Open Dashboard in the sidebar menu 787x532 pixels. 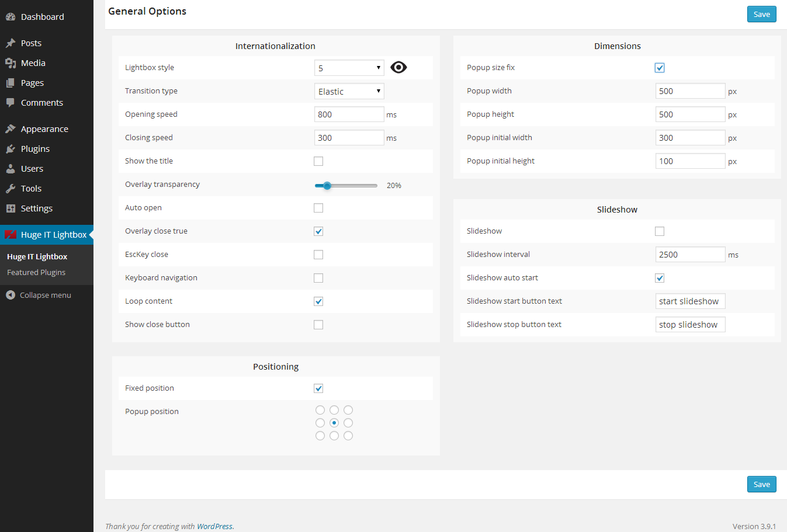47,17
